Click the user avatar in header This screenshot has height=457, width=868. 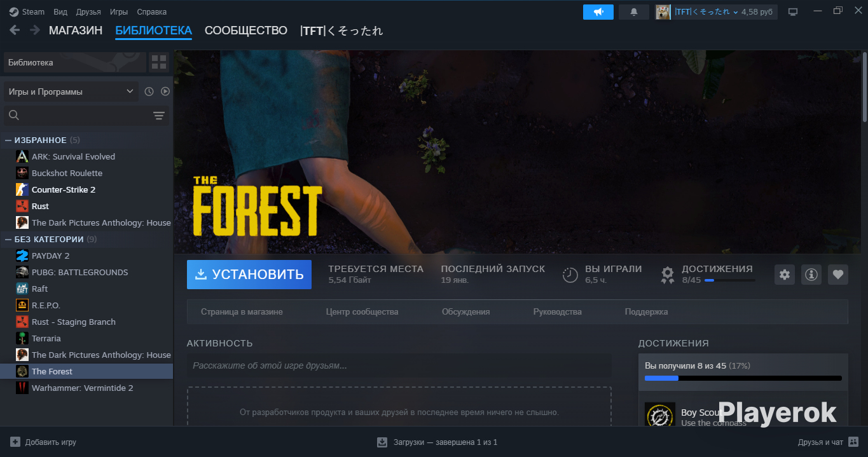click(x=663, y=12)
